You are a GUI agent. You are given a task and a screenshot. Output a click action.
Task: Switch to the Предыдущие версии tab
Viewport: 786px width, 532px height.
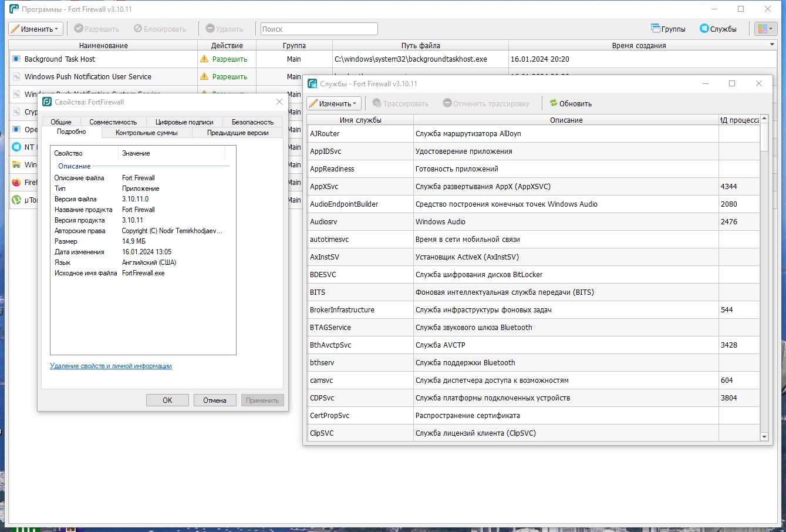click(238, 133)
